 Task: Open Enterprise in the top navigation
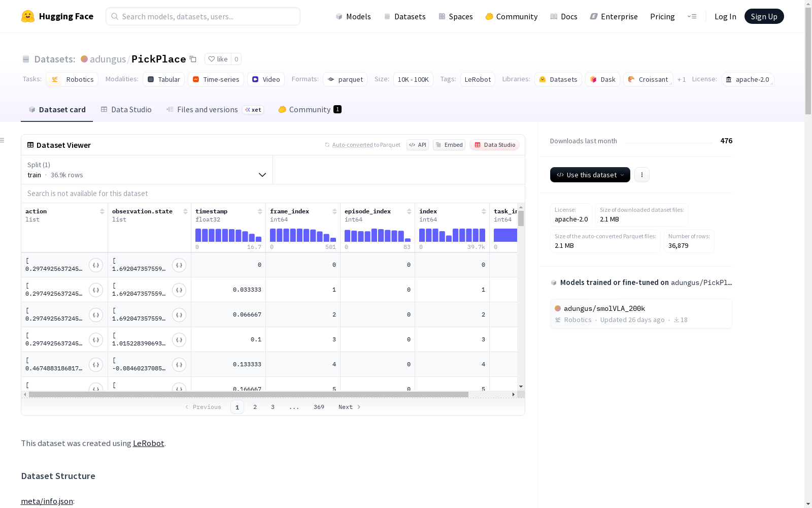[614, 16]
